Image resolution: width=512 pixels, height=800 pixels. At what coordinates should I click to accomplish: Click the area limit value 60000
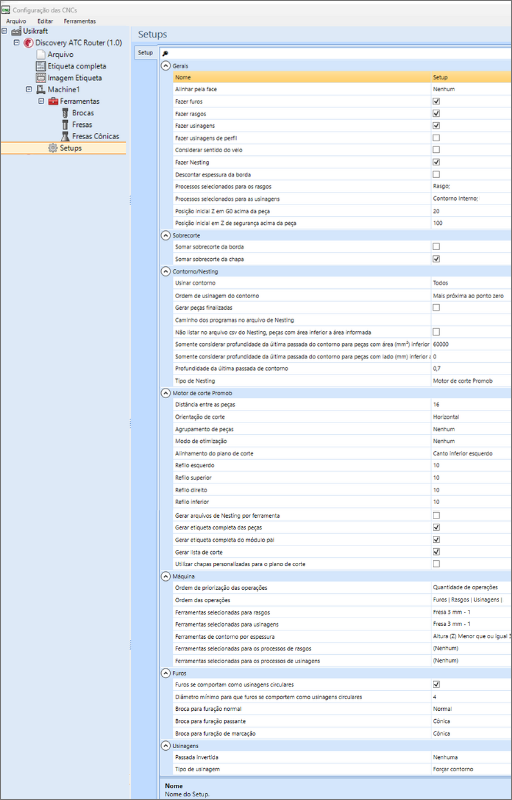click(x=441, y=344)
